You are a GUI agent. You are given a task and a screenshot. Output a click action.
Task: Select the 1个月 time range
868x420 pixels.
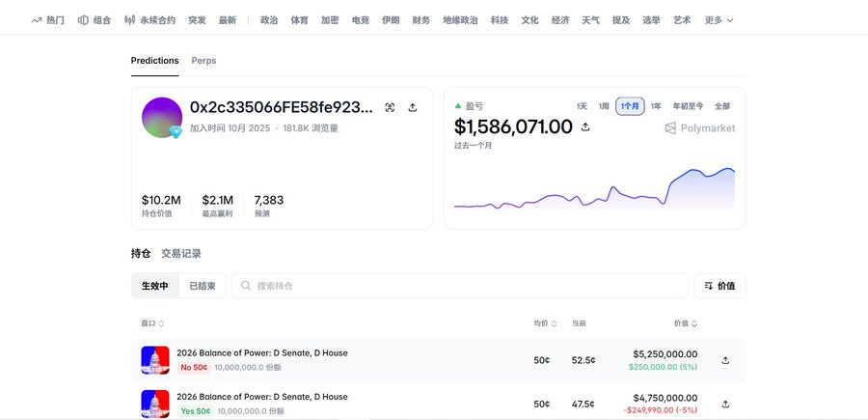click(630, 106)
